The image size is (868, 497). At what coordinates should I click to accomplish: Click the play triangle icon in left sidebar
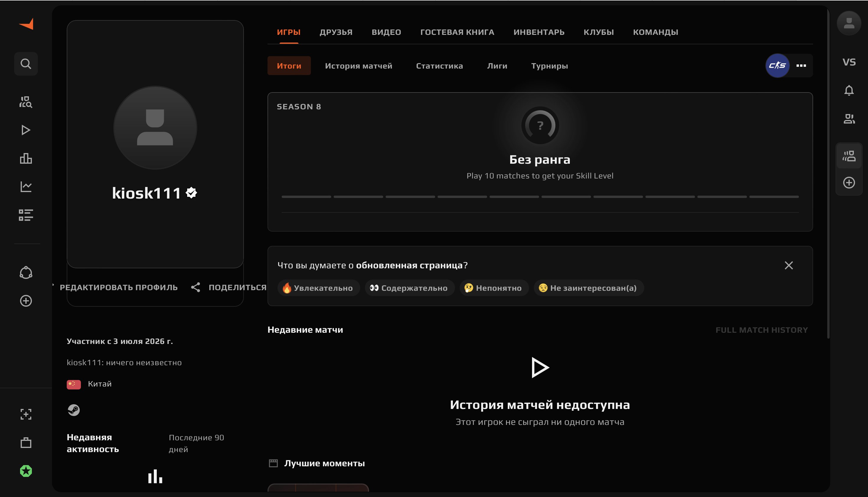point(26,130)
